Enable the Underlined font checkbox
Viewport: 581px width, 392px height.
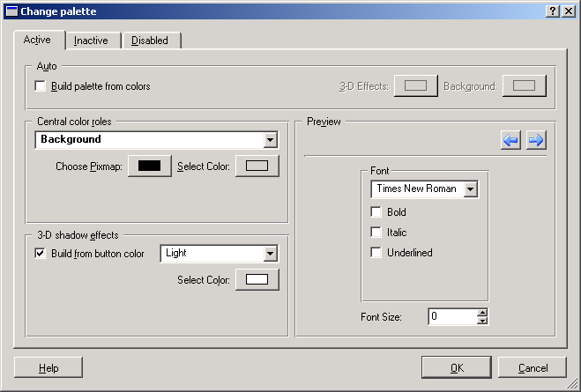point(376,253)
